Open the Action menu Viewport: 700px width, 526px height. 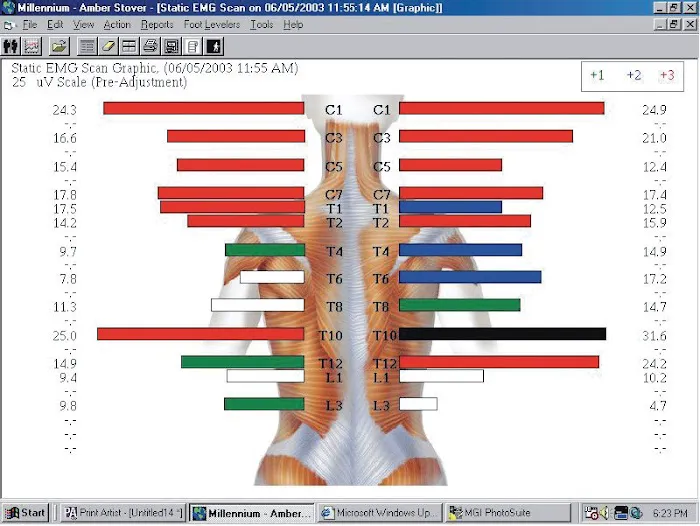(x=117, y=24)
